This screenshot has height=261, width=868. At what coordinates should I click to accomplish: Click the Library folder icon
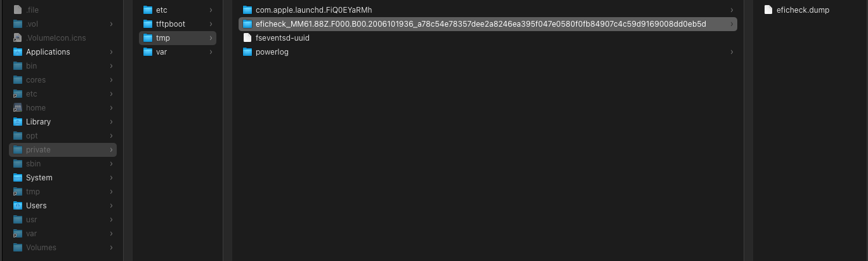(x=18, y=122)
